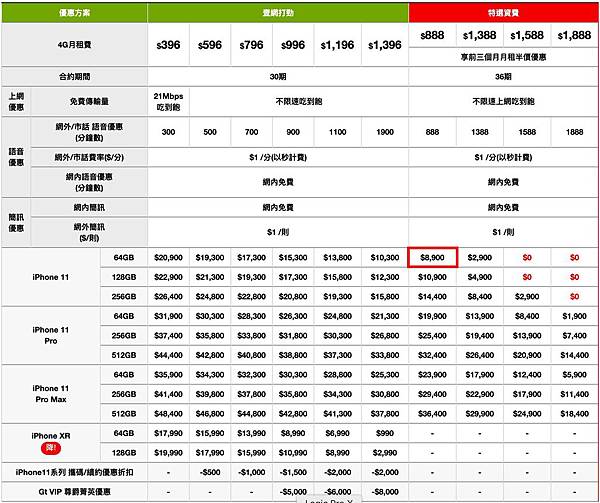Click red $0 for iPhone 11 256GB
The width and height of the screenshot is (600, 503).
[574, 296]
